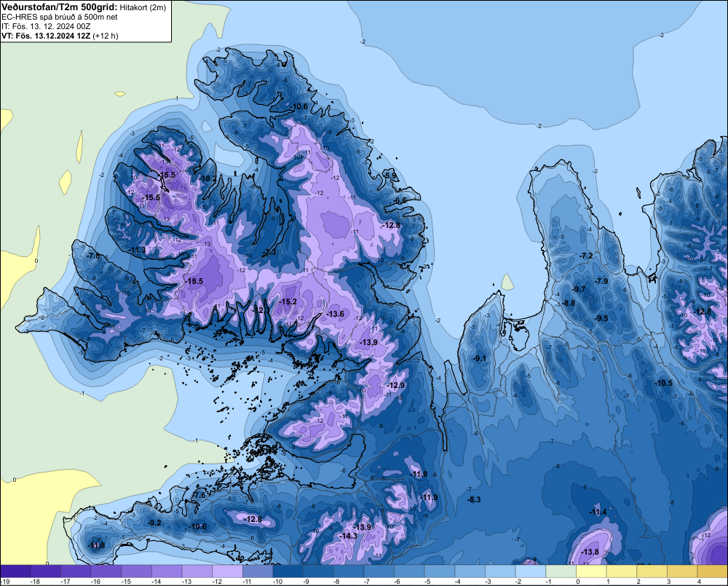Click the legend tick label '-8'
728x586 pixels.
click(338, 582)
